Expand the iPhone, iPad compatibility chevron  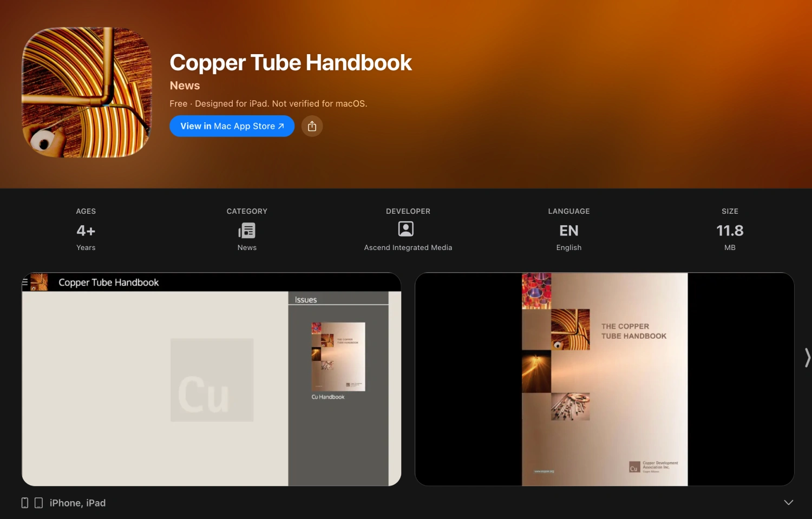[789, 502]
